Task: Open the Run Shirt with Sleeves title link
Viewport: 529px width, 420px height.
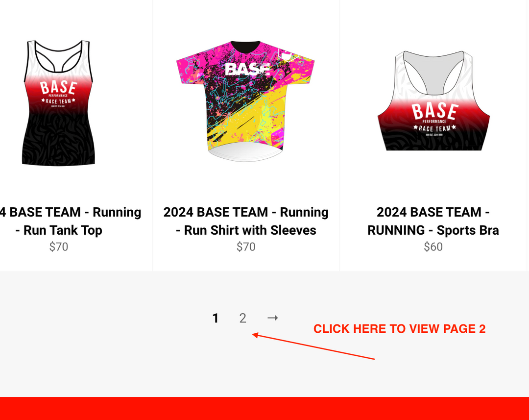Action: 246,221
